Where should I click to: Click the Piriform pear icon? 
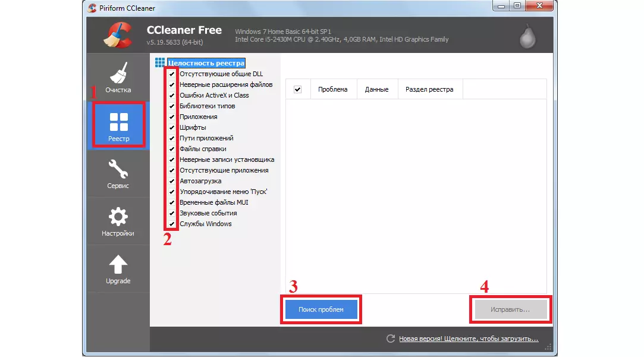click(527, 36)
